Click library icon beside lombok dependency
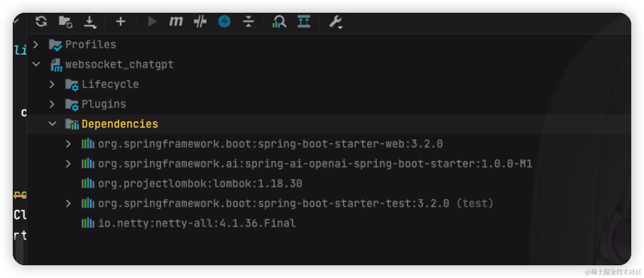Screen dimensions: 644x278 [88, 183]
